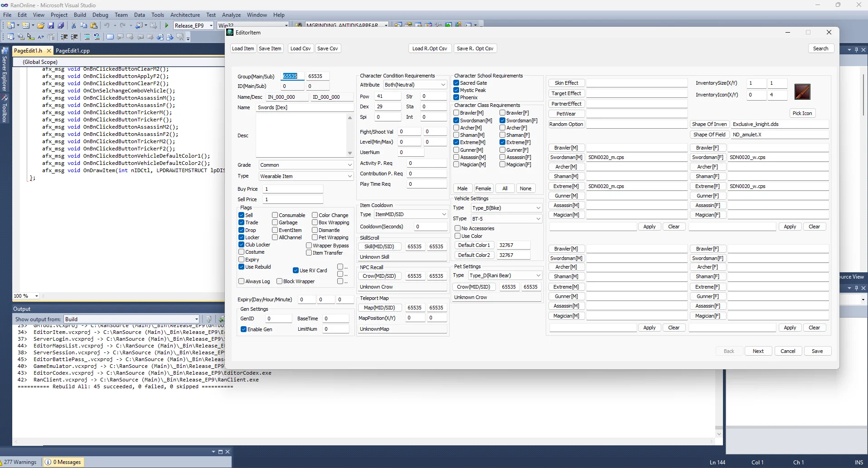Click the Cut scissors icon
868x468 pixels.
[73, 26]
